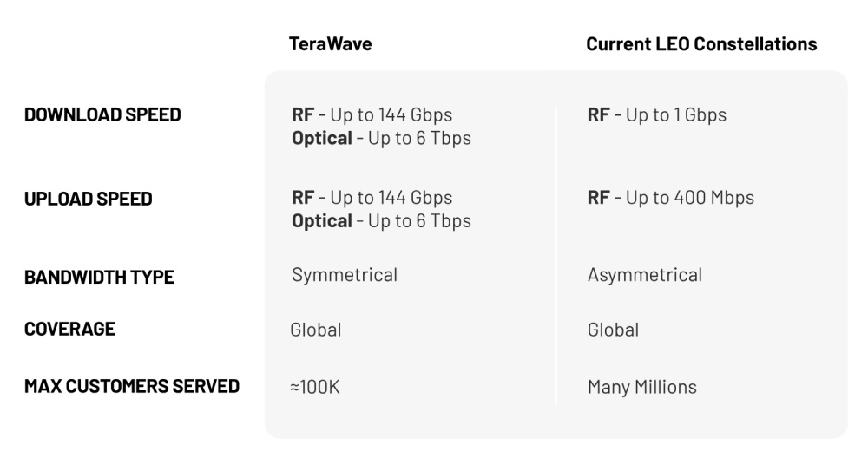Click TeraWave's Optical 6 Tbps download speed
This screenshot has height=458, width=868.
click(x=381, y=138)
